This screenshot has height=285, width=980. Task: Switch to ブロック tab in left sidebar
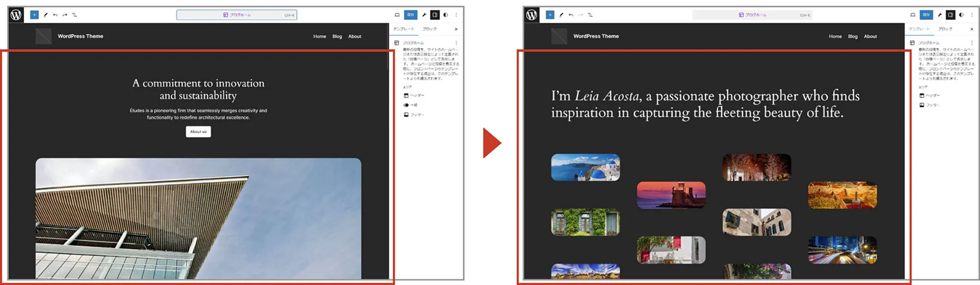429,29
